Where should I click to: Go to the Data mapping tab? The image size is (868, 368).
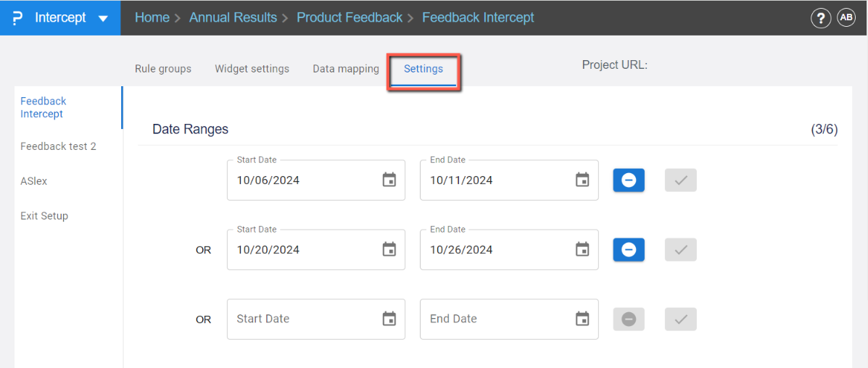tap(346, 69)
